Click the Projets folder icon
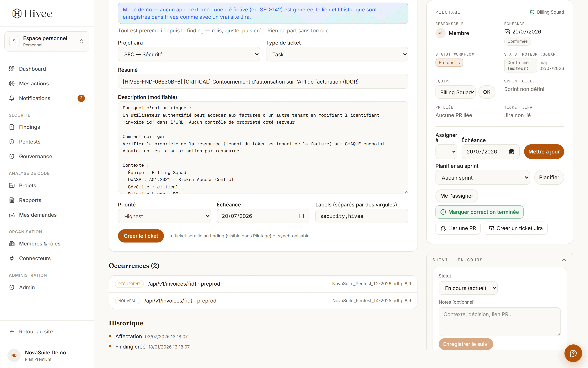588x368 pixels. click(12, 185)
